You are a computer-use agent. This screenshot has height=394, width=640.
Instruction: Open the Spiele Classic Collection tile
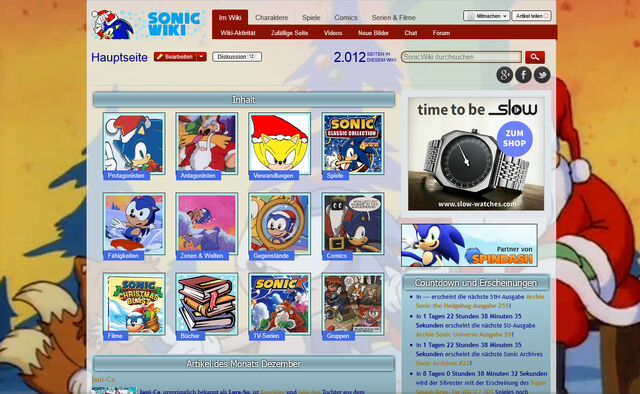point(353,143)
